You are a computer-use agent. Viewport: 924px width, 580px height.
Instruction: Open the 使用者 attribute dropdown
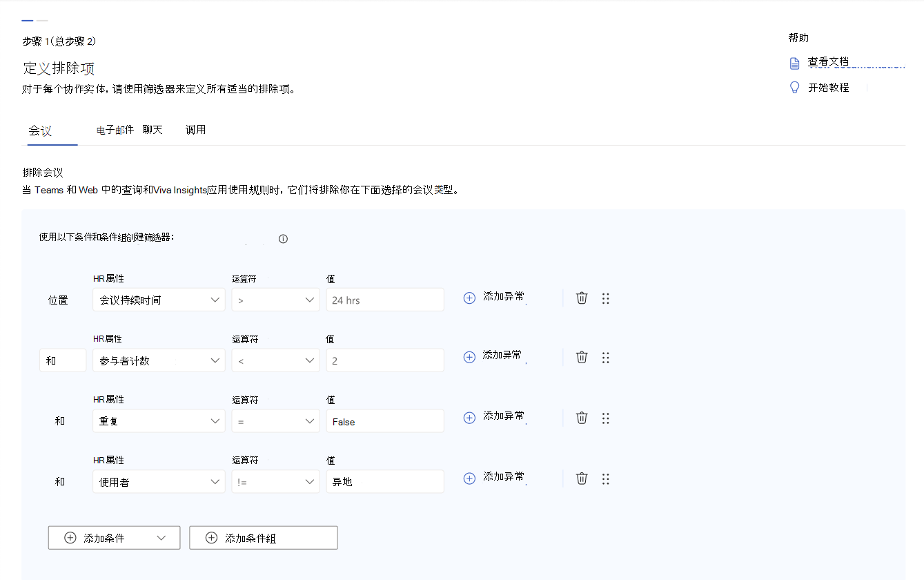(x=159, y=482)
